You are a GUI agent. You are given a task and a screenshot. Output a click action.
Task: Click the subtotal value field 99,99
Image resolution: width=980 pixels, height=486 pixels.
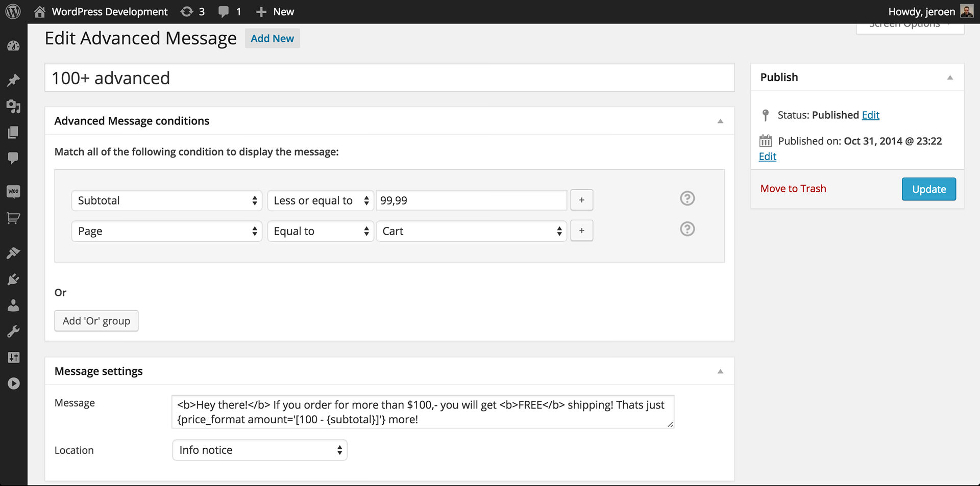471,200
